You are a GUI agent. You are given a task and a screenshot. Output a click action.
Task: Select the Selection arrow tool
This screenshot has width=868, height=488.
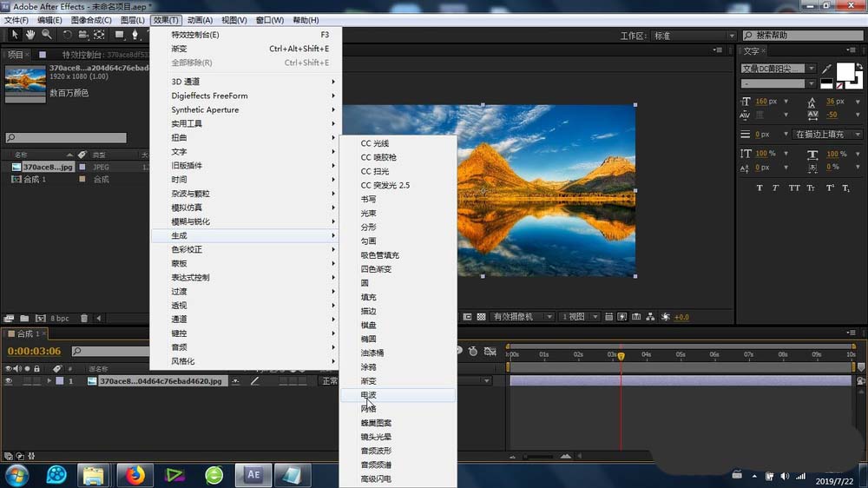tap(15, 35)
